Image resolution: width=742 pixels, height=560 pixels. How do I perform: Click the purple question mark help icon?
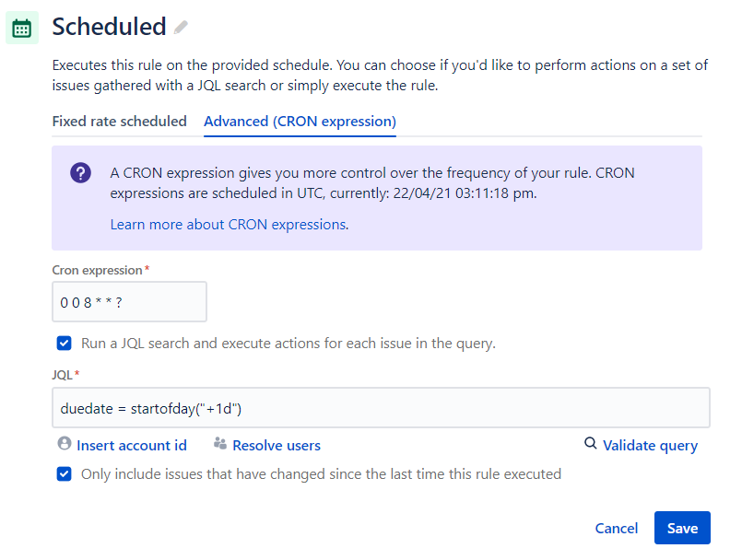80,173
